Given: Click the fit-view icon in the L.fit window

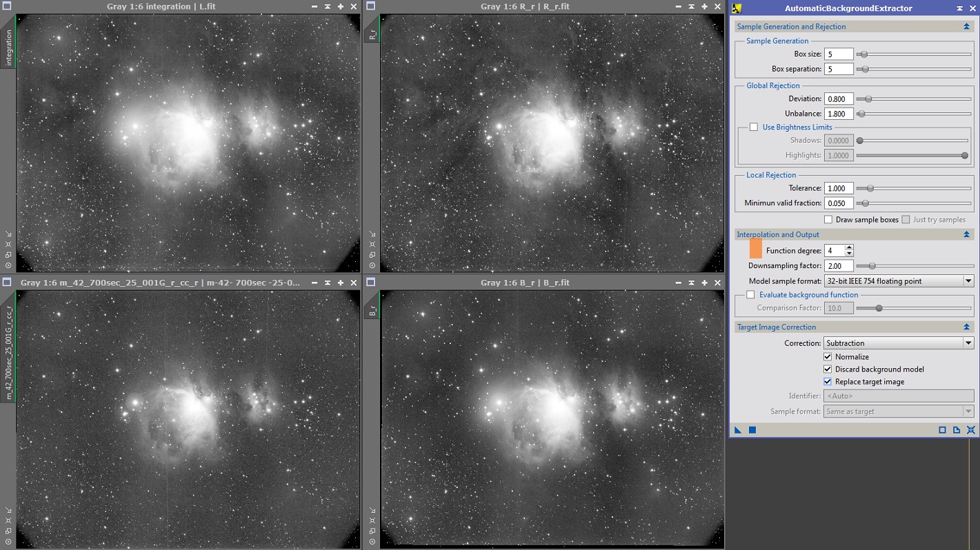Looking at the screenshot, I should [x=8, y=244].
